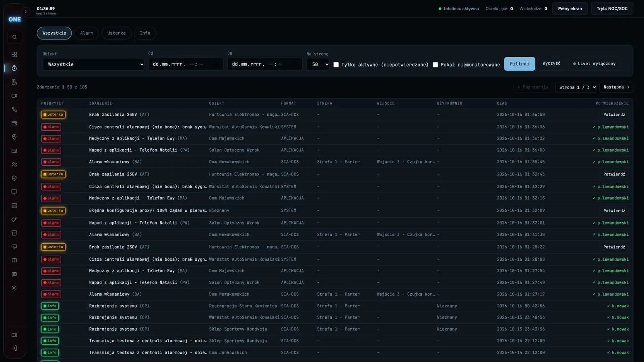Open the dashboard grid icon

click(x=14, y=54)
